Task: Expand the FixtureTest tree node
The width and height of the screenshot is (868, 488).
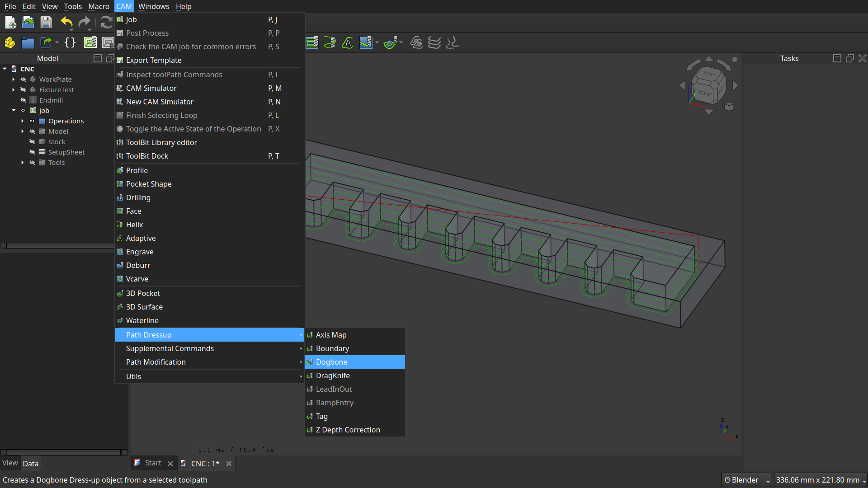Action: pyautogui.click(x=14, y=89)
